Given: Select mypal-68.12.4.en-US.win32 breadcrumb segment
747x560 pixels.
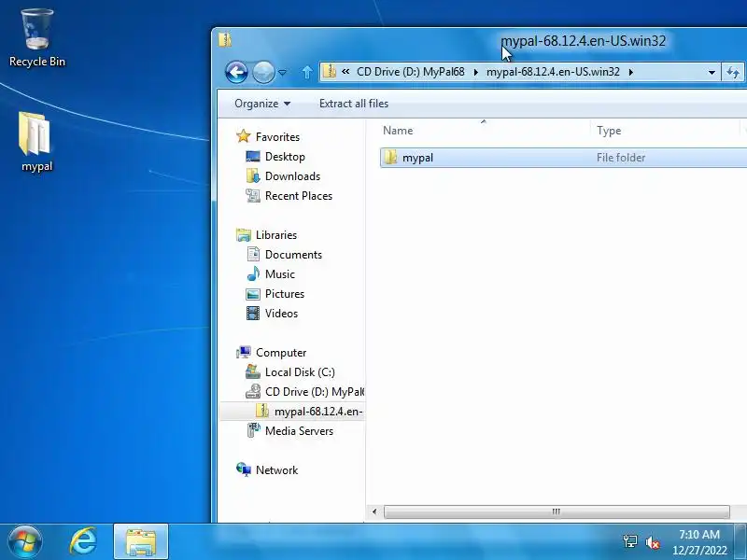Looking at the screenshot, I should coord(553,72).
